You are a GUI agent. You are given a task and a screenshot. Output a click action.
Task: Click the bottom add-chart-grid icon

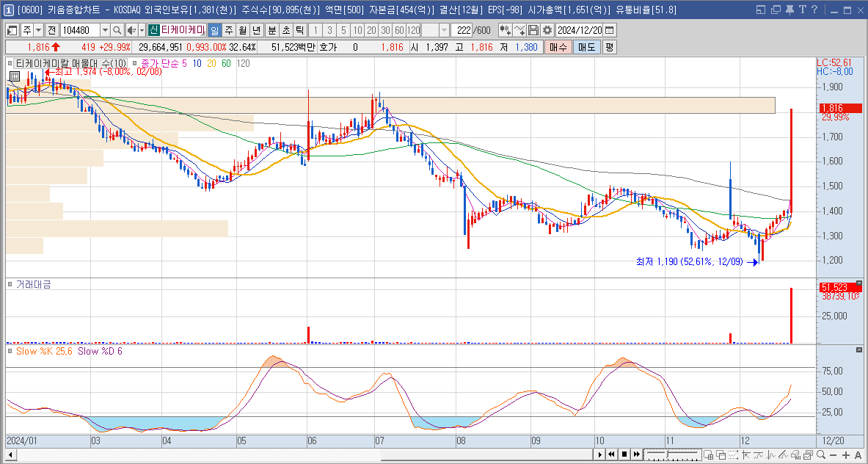click(709, 454)
